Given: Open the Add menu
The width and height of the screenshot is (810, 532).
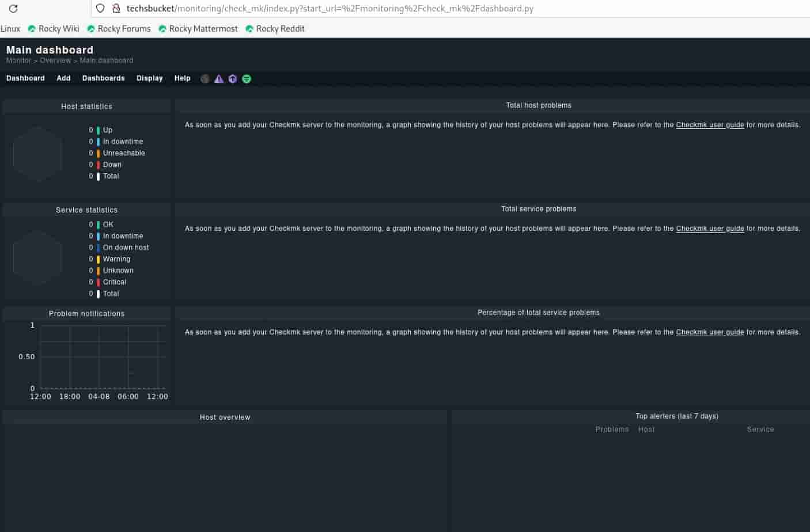Looking at the screenshot, I should (63, 78).
